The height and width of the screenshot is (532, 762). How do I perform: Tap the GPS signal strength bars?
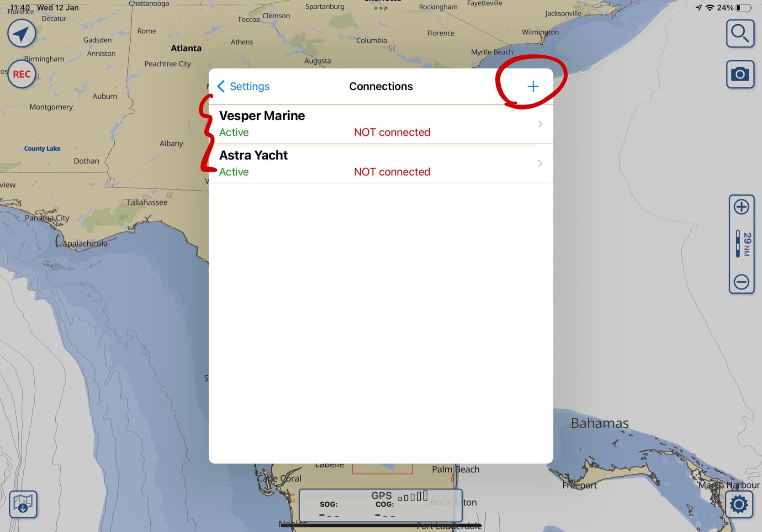[x=412, y=496]
